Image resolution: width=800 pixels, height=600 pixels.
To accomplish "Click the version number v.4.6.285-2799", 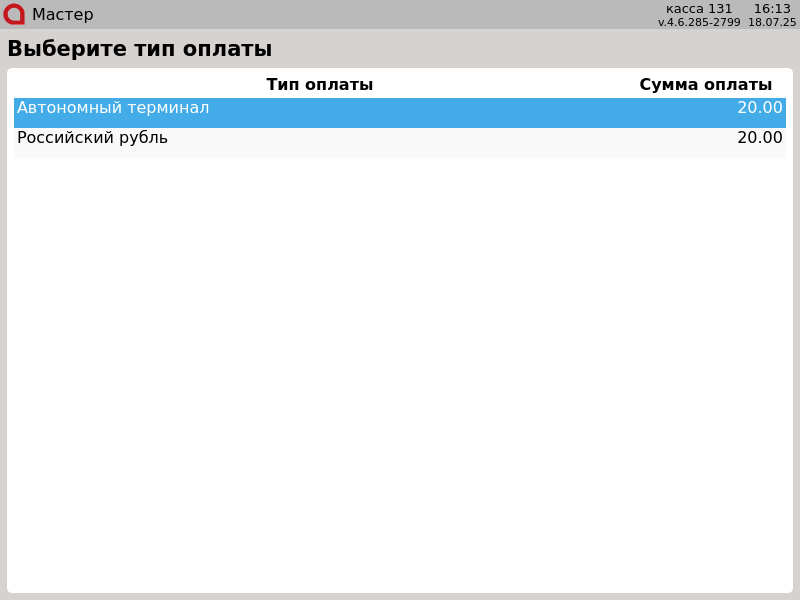I will point(699,22).
